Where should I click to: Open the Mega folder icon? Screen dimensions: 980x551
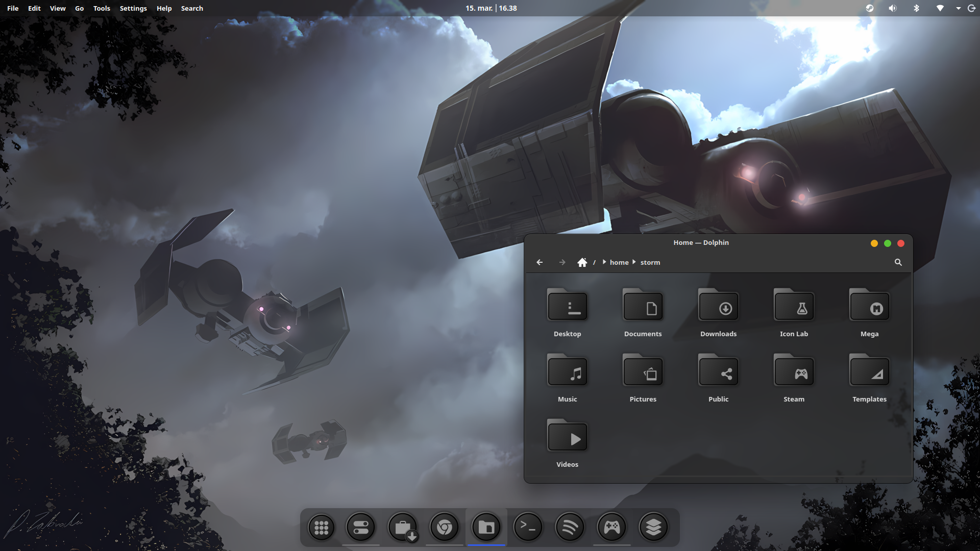coord(869,305)
